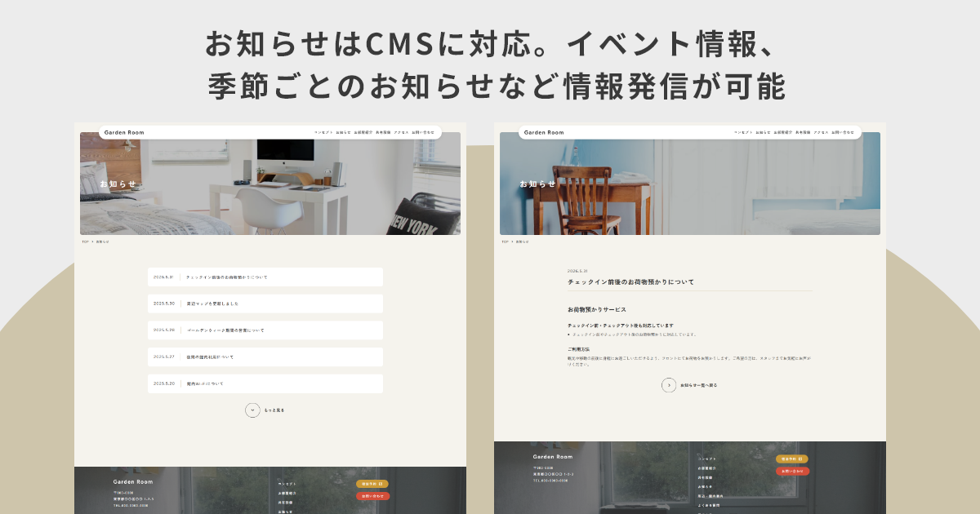980x514 pixels.
Task: Click the Garden Room logo in the right page header
Action: point(544,132)
